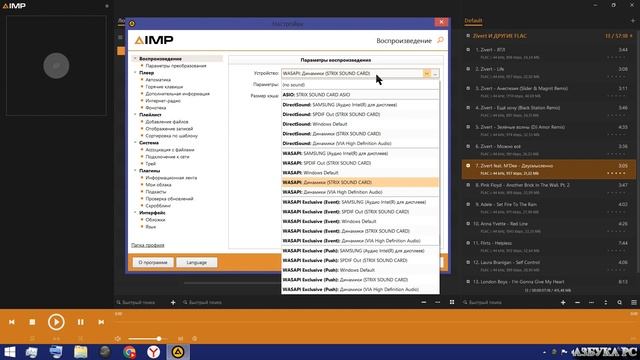This screenshot has width=640, height=360.
Task: Select WASAPI Exclusive (Event): Динамики (STRIX SOUND CARD)
Action: pyautogui.click(x=360, y=231)
